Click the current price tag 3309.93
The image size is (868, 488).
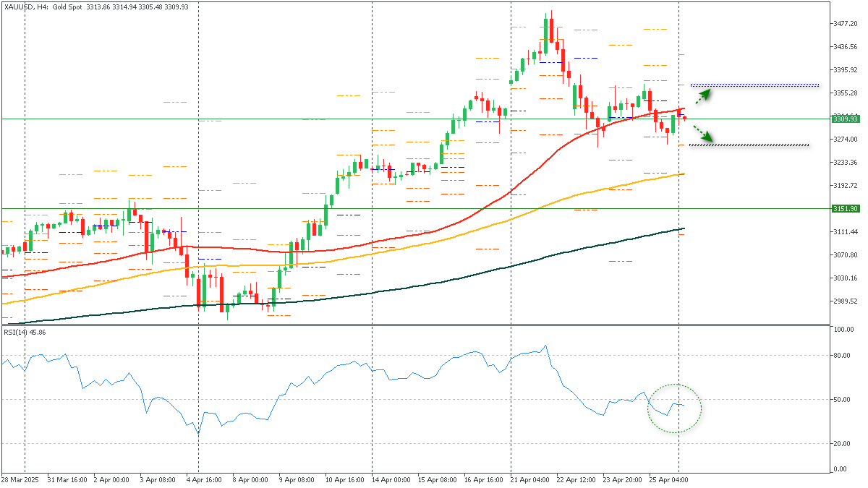(x=844, y=118)
